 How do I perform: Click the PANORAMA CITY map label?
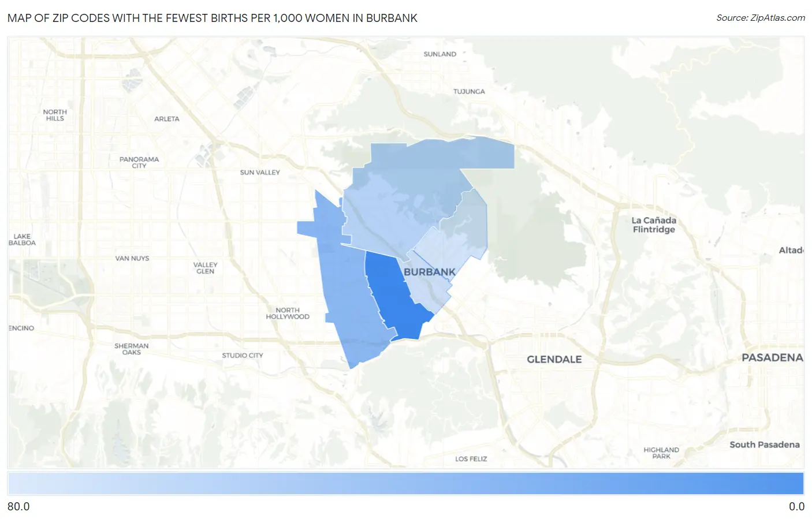139,162
